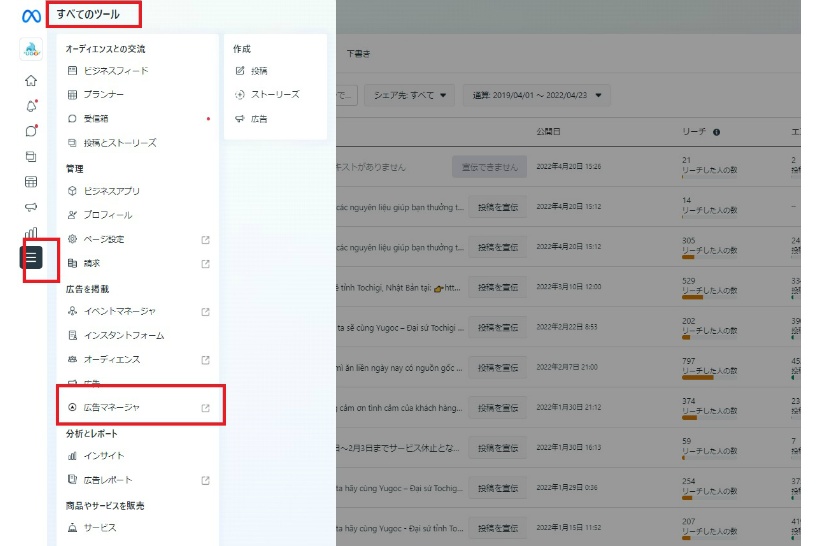Click external link icon beside 広告マネージャ
Viewport: 819px width, 546px height.
click(205, 408)
